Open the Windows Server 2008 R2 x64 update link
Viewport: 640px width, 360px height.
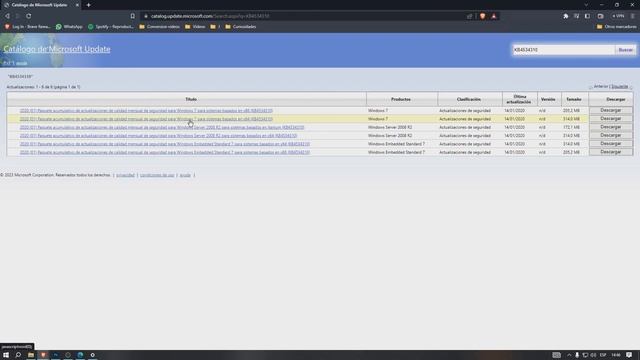[x=158, y=136]
